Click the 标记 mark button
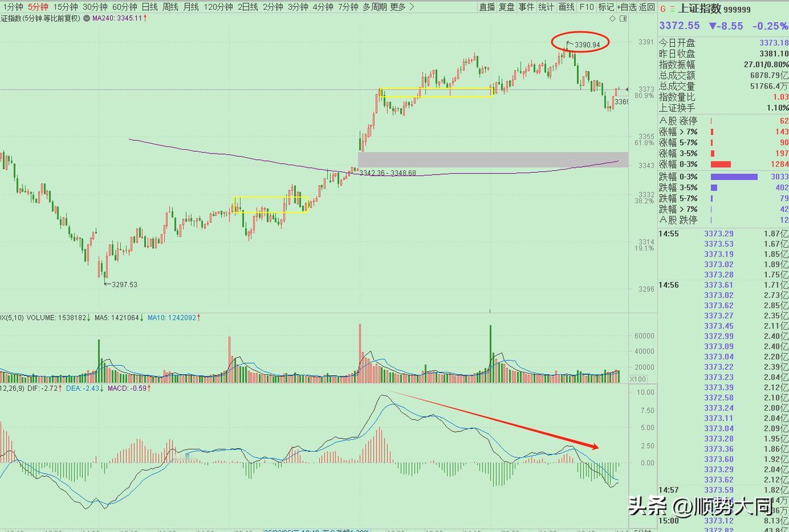 pyautogui.click(x=606, y=7)
